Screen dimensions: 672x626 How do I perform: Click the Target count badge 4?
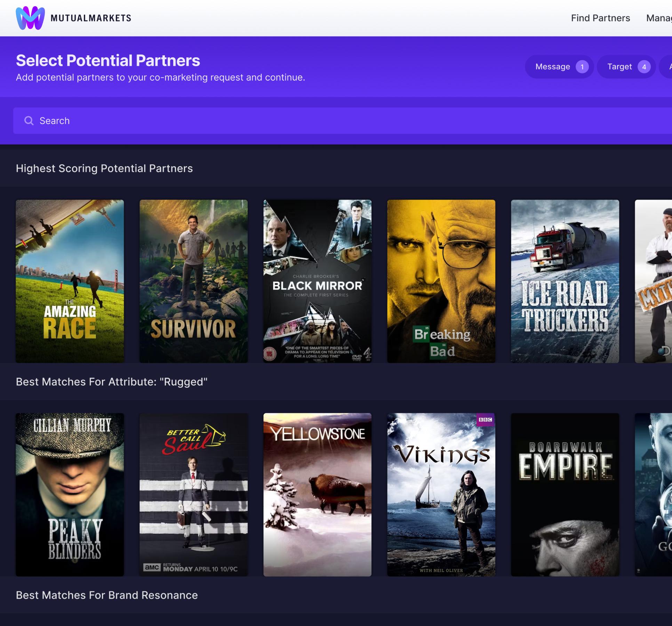[644, 67]
